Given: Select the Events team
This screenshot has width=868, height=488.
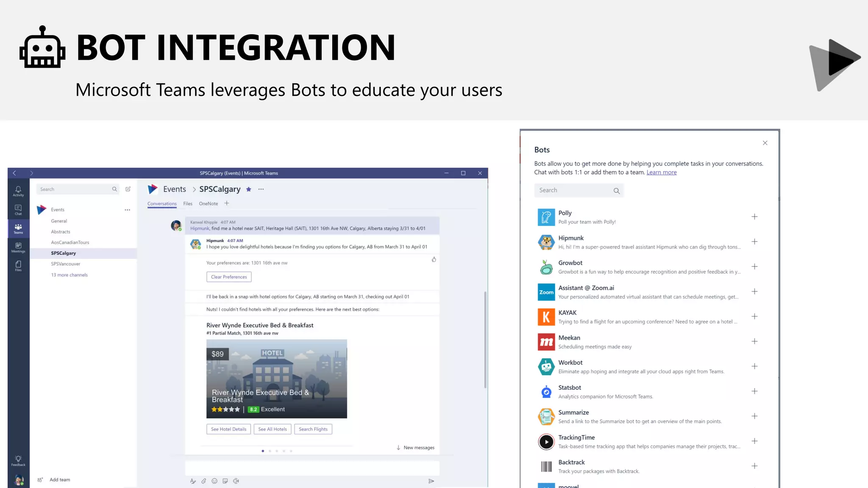Looking at the screenshot, I should coord(58,210).
